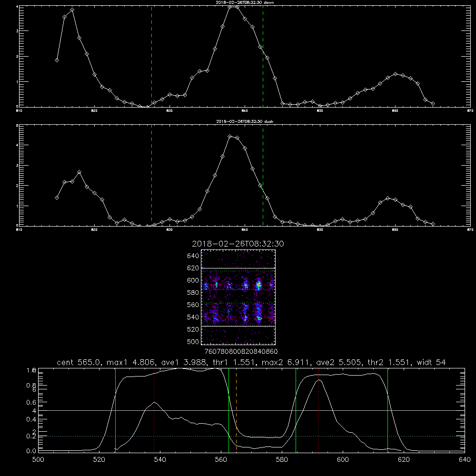Image resolution: width=476 pixels, height=476 pixels.
Task: Click "thr2 1.551" in the bottom plot title
Action: tap(389, 362)
